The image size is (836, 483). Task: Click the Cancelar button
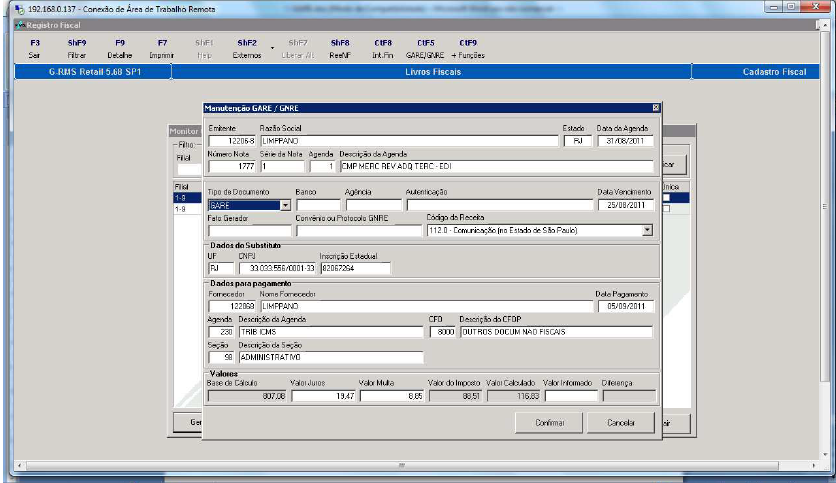point(621,423)
